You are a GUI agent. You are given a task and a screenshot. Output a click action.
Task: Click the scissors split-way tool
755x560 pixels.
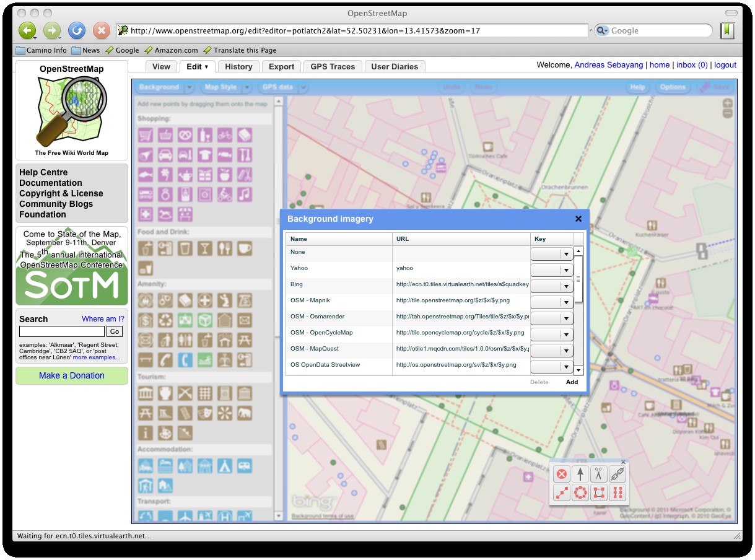(x=598, y=475)
